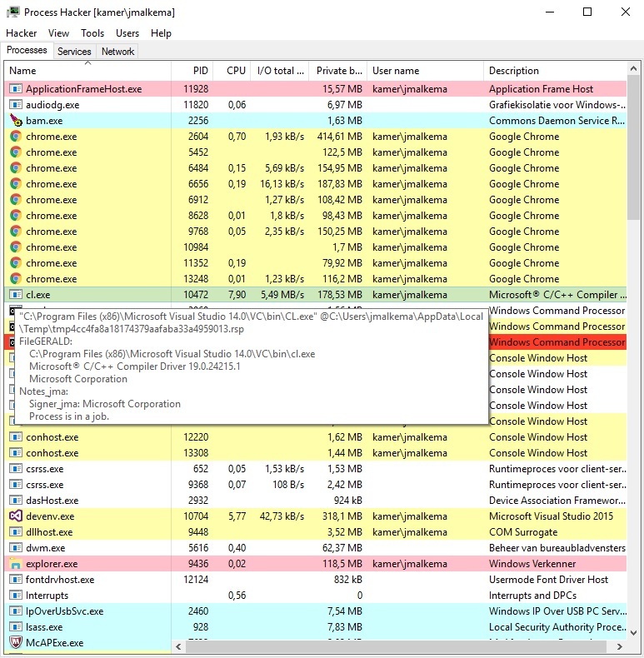
Task: Click csrss.exe icon for PID 652
Action: [16, 469]
